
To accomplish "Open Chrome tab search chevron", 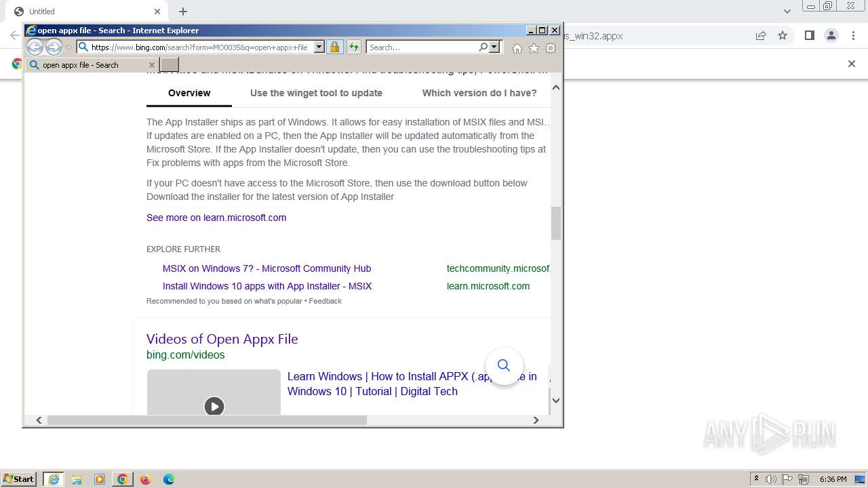I will click(x=787, y=12).
